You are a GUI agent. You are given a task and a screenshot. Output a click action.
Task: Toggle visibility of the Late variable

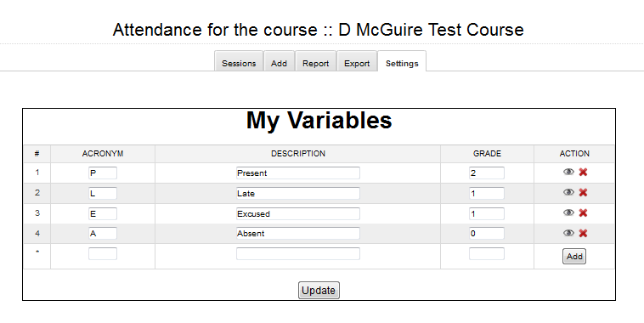pyautogui.click(x=568, y=192)
